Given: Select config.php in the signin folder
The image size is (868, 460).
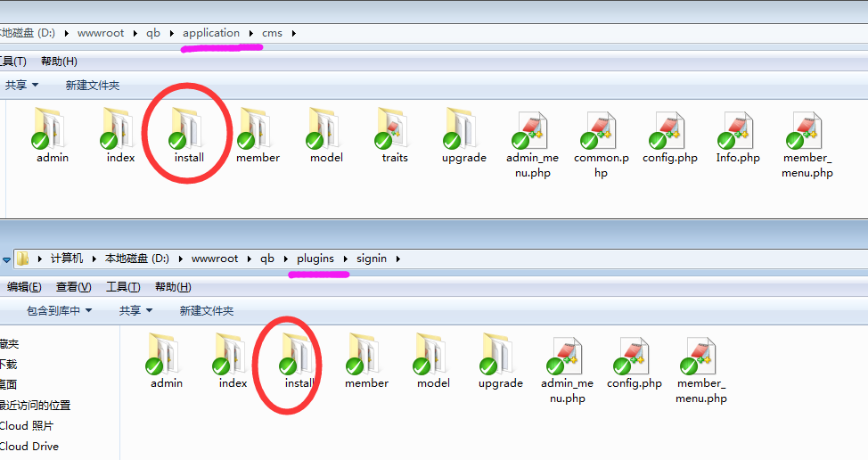Looking at the screenshot, I should click(x=635, y=363).
